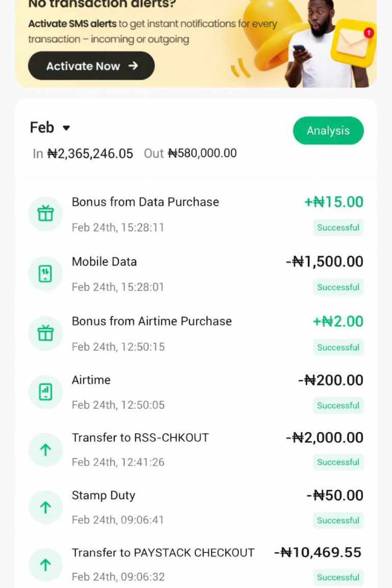Click the Activate Now button
Image resolution: width=392 pixels, height=588 pixels.
[91, 66]
